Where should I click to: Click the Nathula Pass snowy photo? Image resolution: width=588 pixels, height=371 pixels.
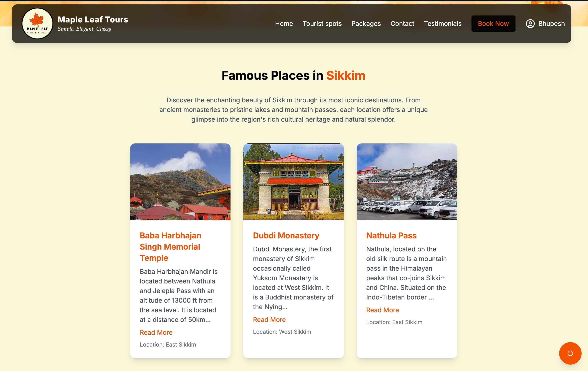[407, 182]
